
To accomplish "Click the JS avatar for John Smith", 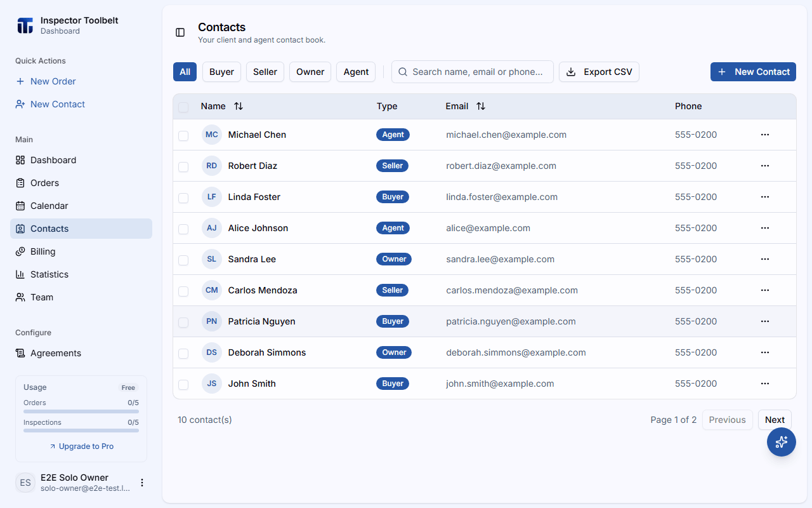I will tap(212, 384).
